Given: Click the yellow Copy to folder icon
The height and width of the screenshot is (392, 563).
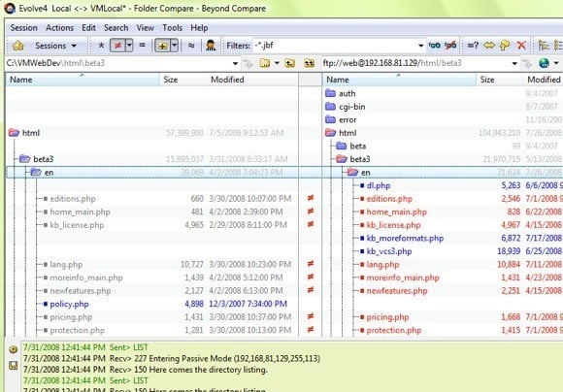Looking at the screenshot, I should pyautogui.click(x=505, y=46).
